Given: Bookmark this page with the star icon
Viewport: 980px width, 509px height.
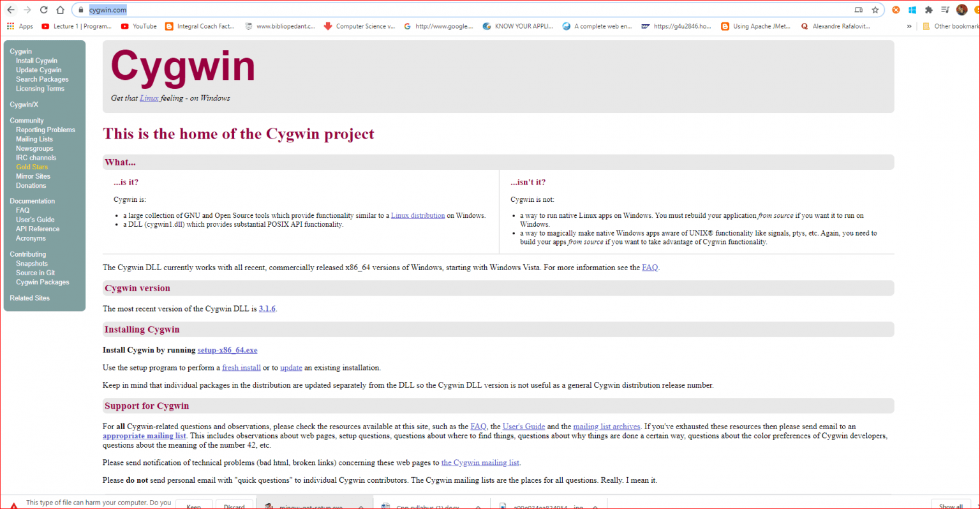Looking at the screenshot, I should tap(875, 10).
